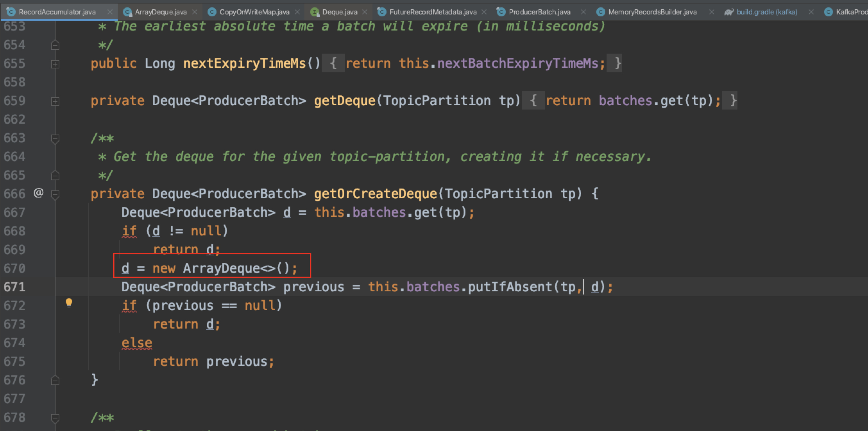Click the lightbulb quick-fix icon

tap(69, 303)
